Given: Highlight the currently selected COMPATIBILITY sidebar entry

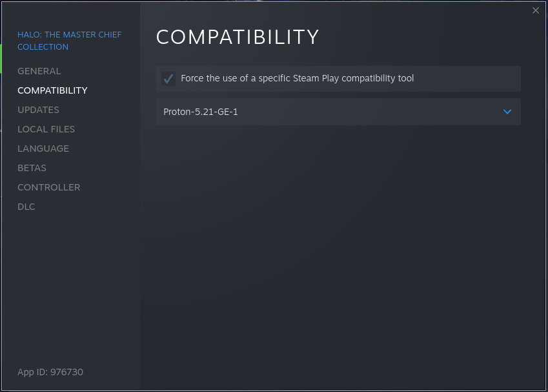Looking at the screenshot, I should pos(52,90).
